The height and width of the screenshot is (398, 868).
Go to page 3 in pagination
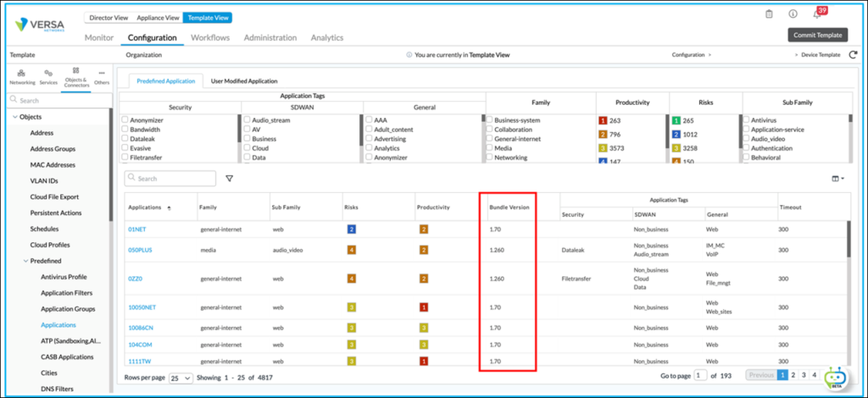(x=804, y=375)
